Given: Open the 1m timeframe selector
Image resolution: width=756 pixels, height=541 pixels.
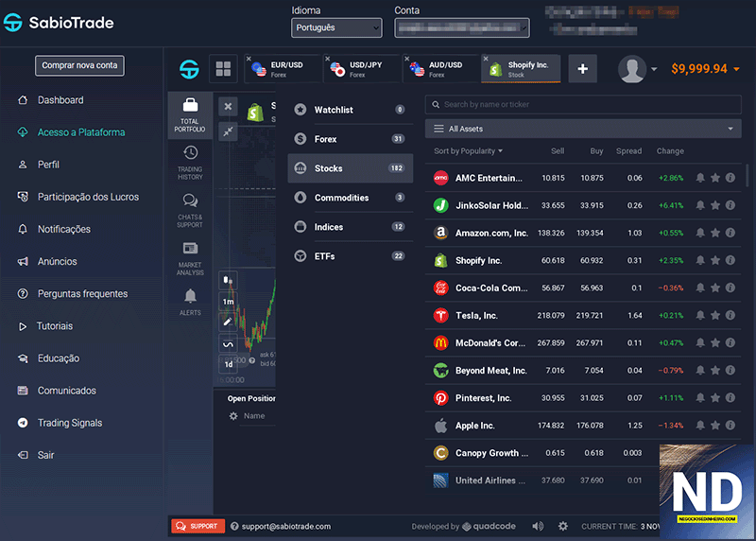Looking at the screenshot, I should pos(228,302).
